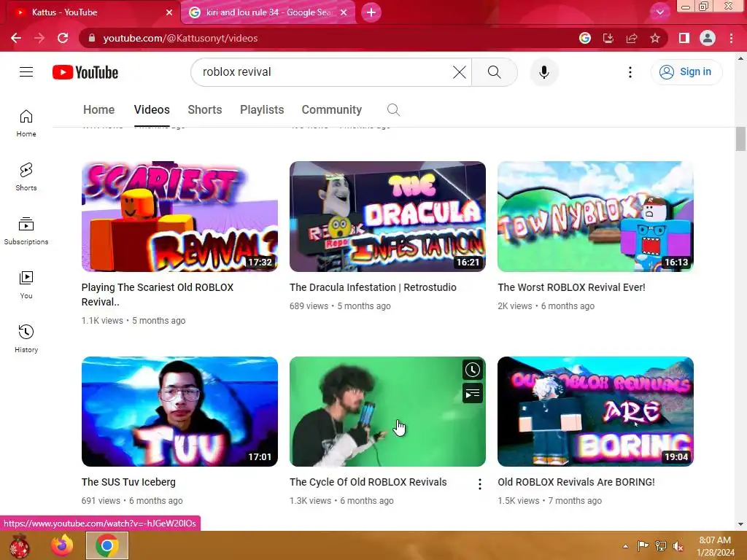Click the address bar URL

(x=180, y=38)
